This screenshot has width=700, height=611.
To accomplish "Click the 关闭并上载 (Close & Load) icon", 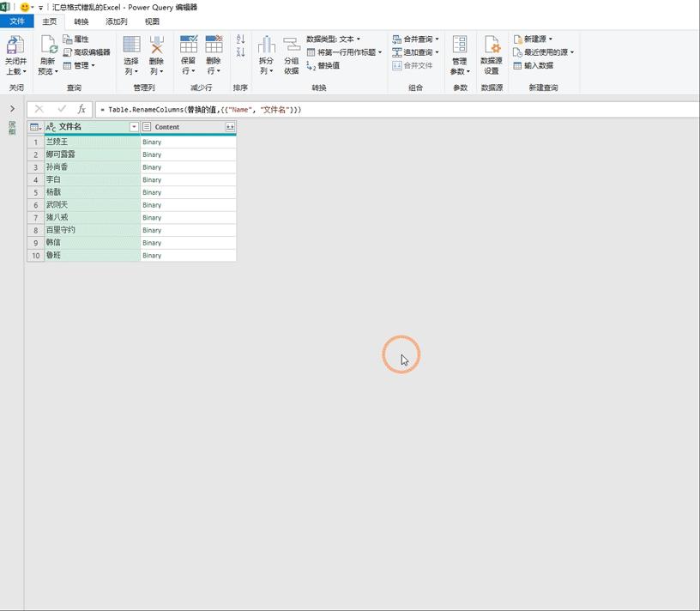I will pyautogui.click(x=15, y=45).
